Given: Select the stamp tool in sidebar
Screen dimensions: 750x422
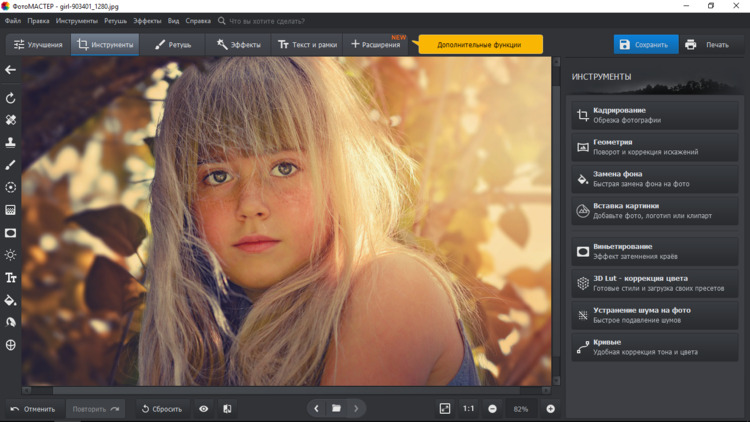Looking at the screenshot, I should point(11,142).
